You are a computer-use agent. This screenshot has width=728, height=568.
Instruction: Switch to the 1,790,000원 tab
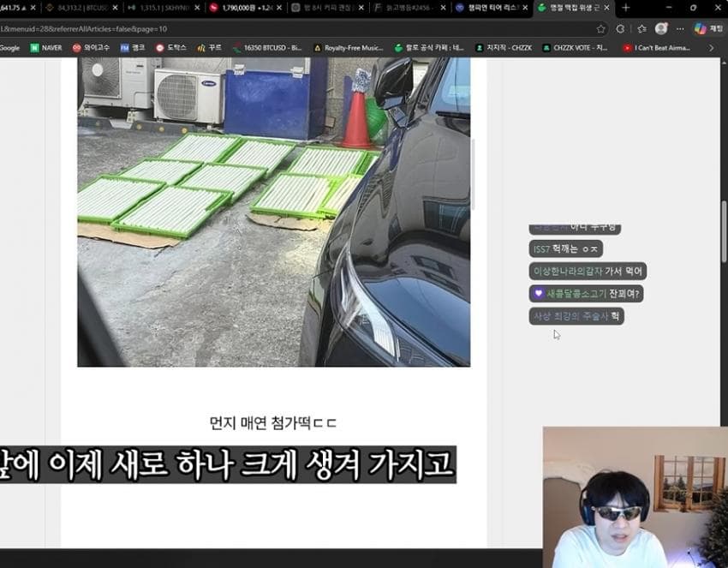point(245,8)
